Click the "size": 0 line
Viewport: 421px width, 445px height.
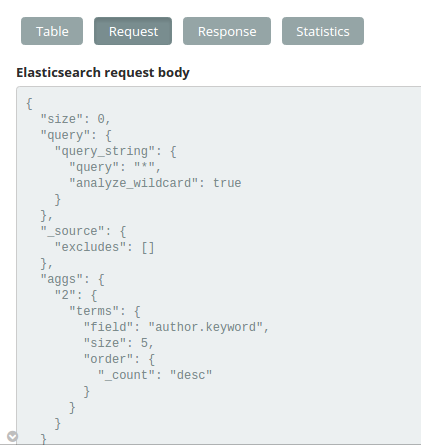tap(75, 119)
